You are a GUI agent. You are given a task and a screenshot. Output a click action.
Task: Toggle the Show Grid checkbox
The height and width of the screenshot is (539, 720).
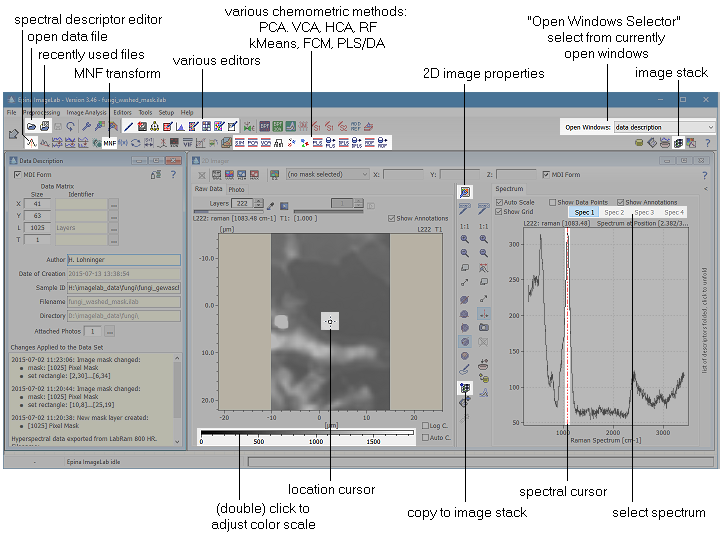pos(501,212)
